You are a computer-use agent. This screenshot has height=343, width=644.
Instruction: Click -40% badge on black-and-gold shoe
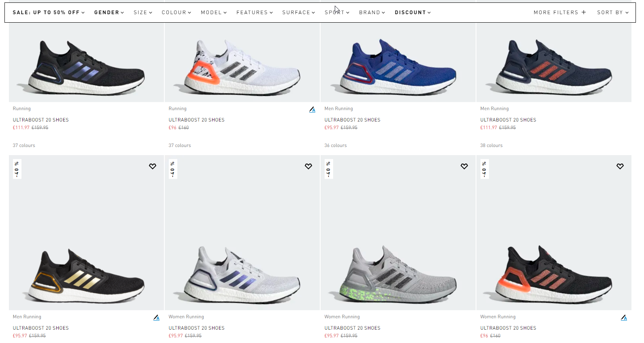tap(17, 169)
